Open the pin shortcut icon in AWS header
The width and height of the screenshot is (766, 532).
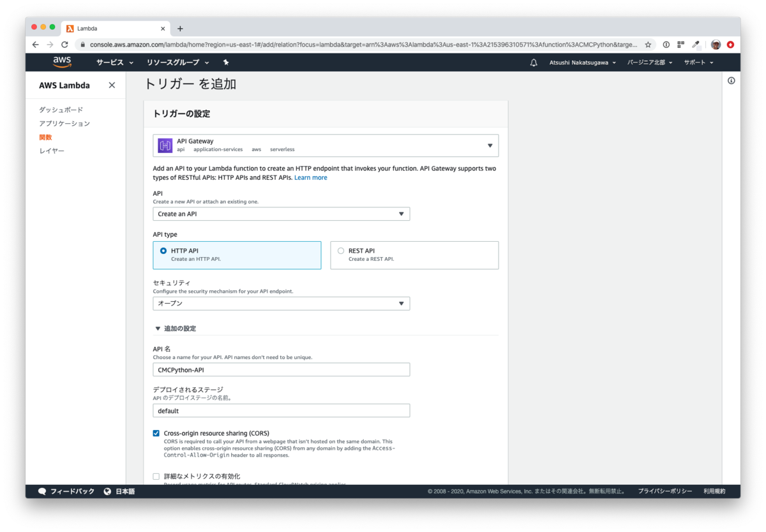226,63
